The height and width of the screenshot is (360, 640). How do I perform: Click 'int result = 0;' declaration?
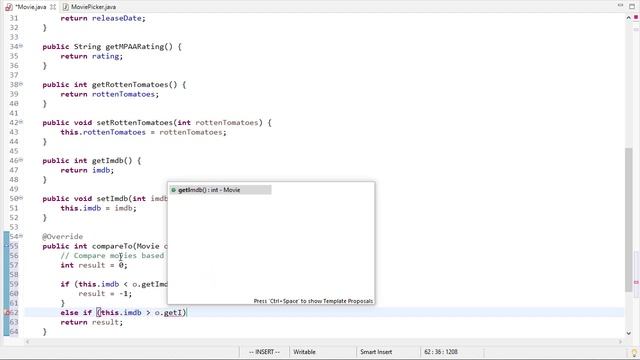coord(94,265)
